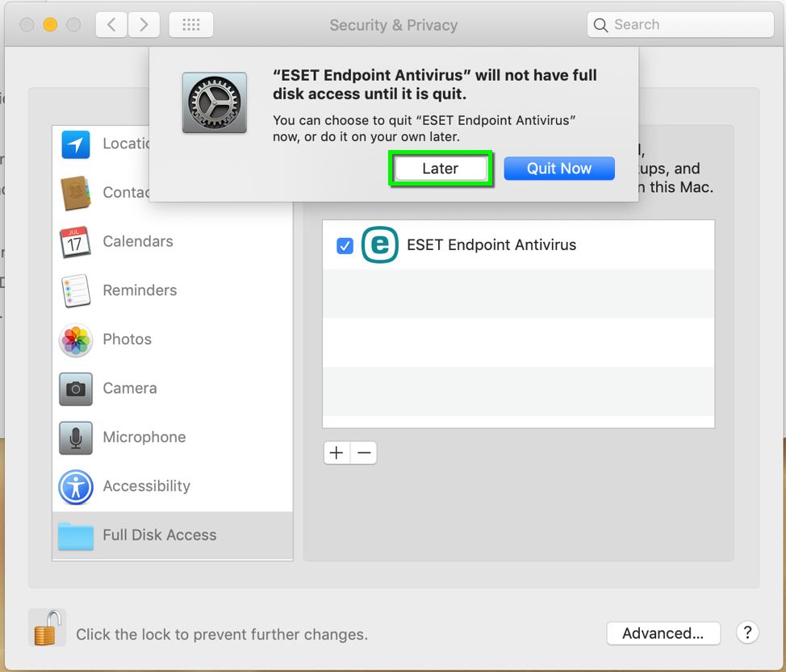
Task: Focus the Search field
Action: 680,24
